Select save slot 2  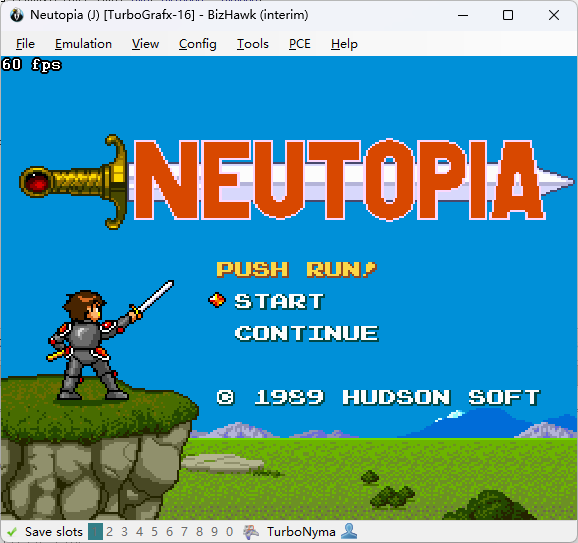(109, 532)
